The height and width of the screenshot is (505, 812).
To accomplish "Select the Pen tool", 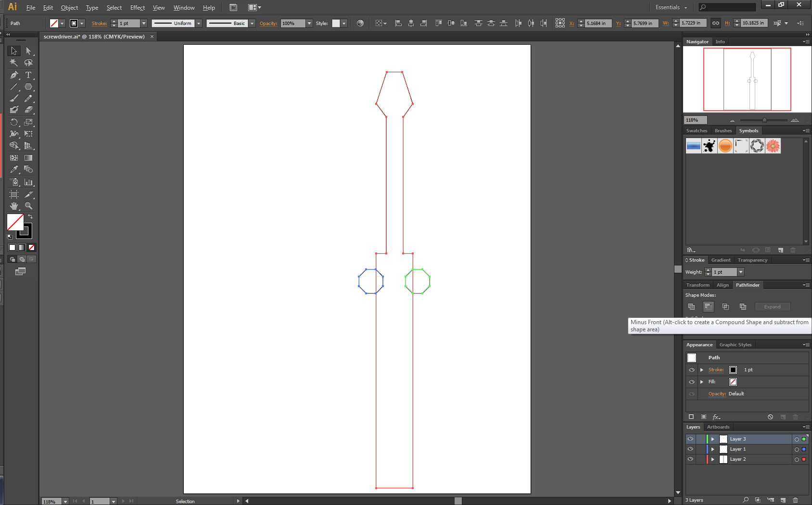I will pyautogui.click(x=13, y=75).
